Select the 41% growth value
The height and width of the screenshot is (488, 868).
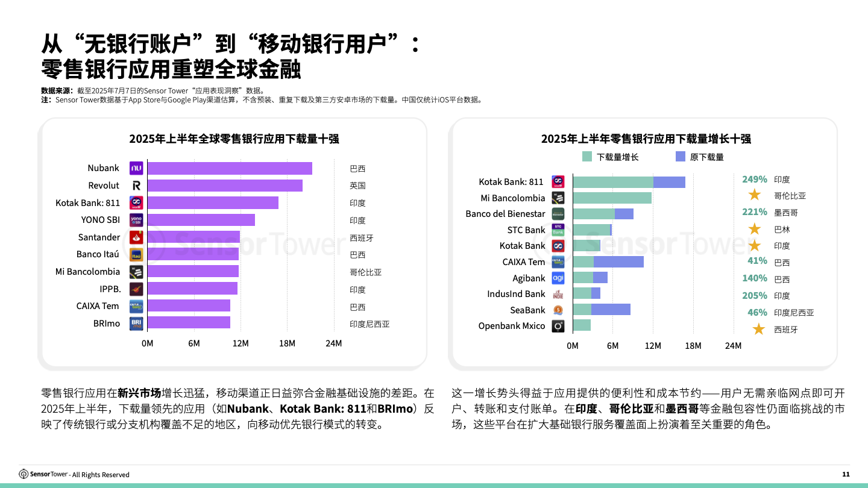758,261
